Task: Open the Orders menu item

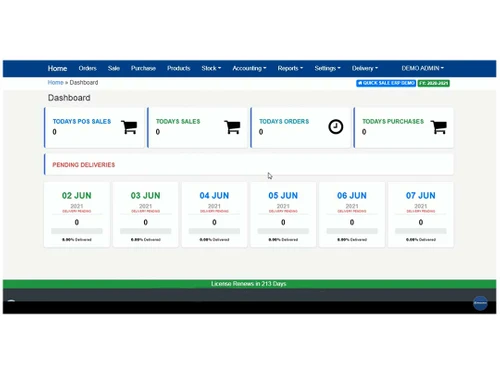Action: point(87,68)
